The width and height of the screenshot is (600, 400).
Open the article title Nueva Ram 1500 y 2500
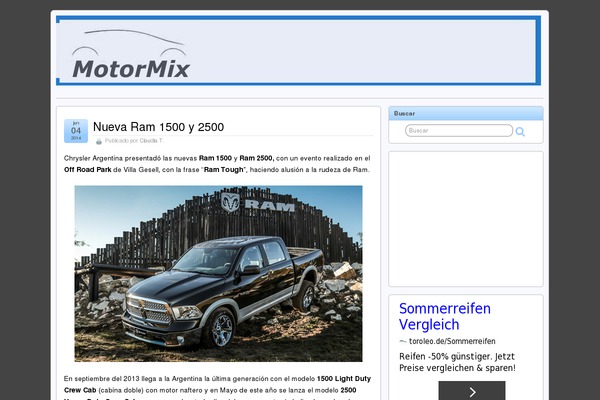click(158, 127)
